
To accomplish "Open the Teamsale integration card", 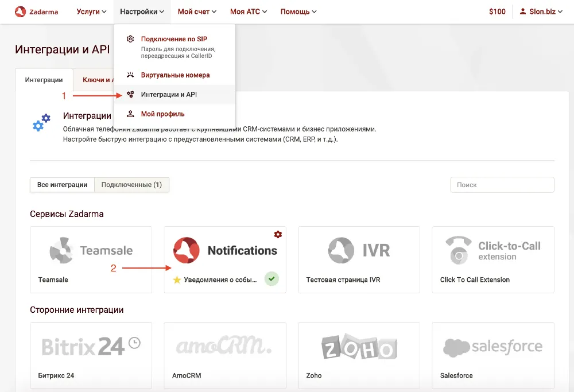I will click(x=91, y=259).
